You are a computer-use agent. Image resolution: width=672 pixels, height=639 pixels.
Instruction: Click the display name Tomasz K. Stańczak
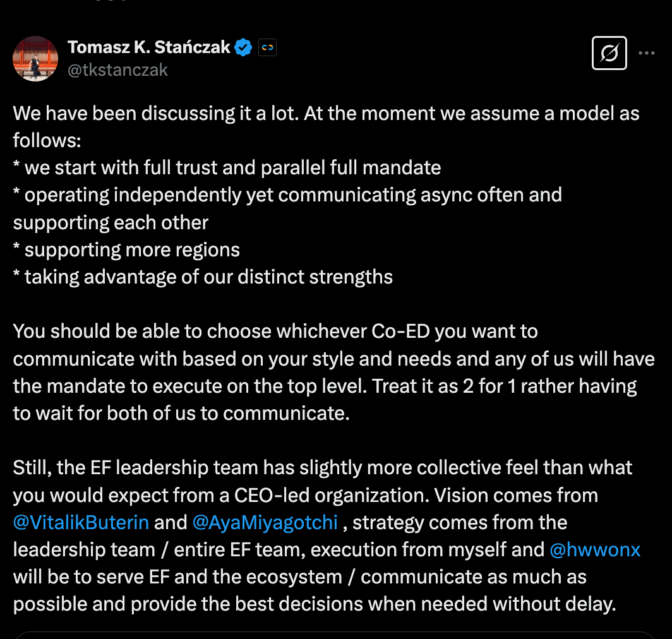(148, 47)
